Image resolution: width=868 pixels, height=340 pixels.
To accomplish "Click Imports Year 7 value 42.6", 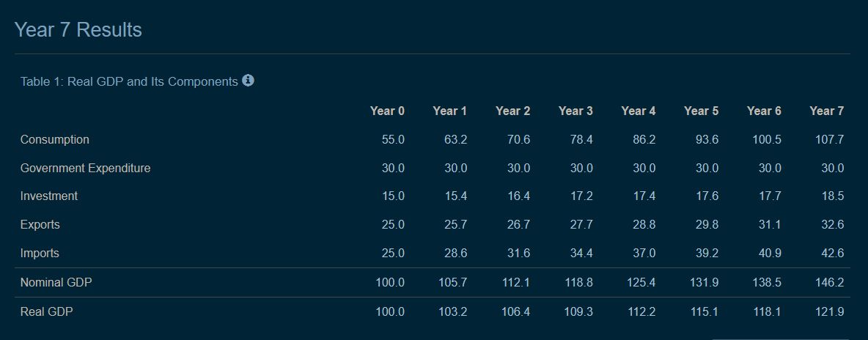I will coord(833,253).
